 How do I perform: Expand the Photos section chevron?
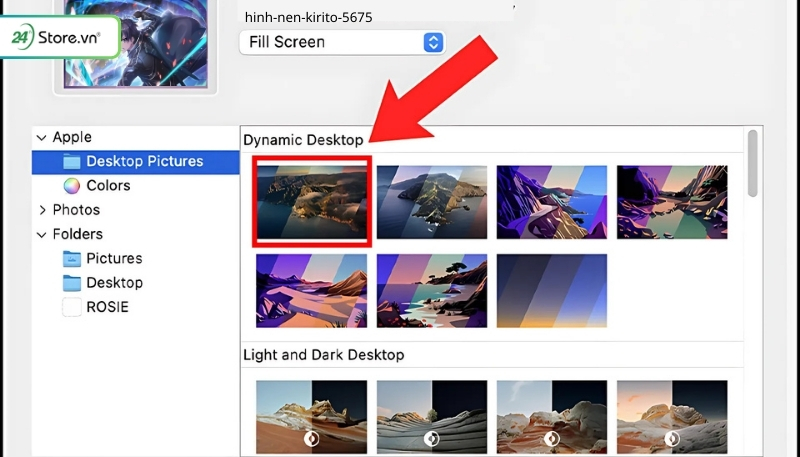point(42,210)
